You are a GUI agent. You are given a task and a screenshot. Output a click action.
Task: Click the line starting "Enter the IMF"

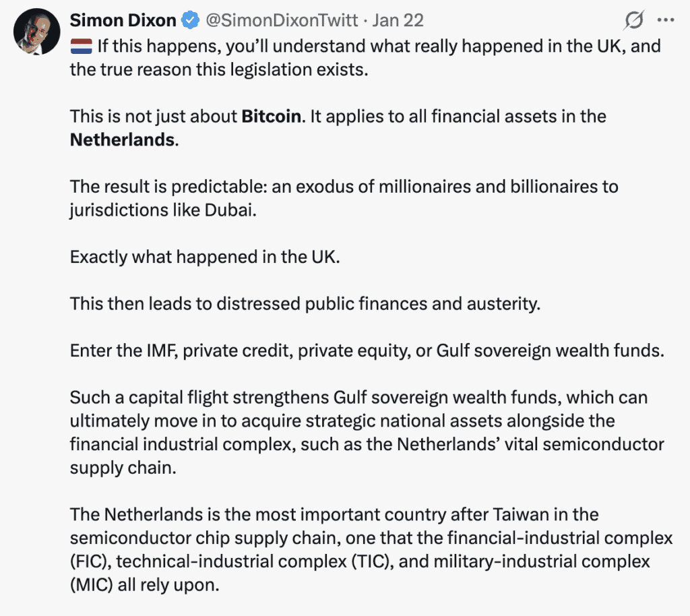point(367,350)
